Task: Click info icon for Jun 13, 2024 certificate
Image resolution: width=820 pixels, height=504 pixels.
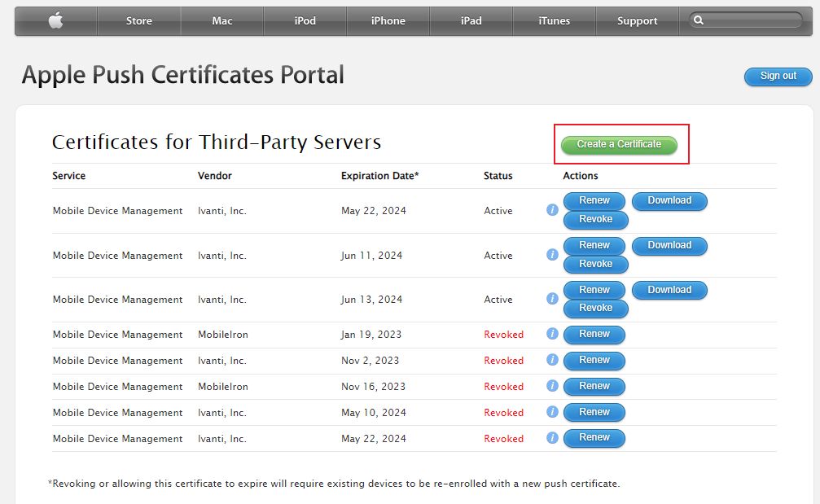Action: click(552, 300)
